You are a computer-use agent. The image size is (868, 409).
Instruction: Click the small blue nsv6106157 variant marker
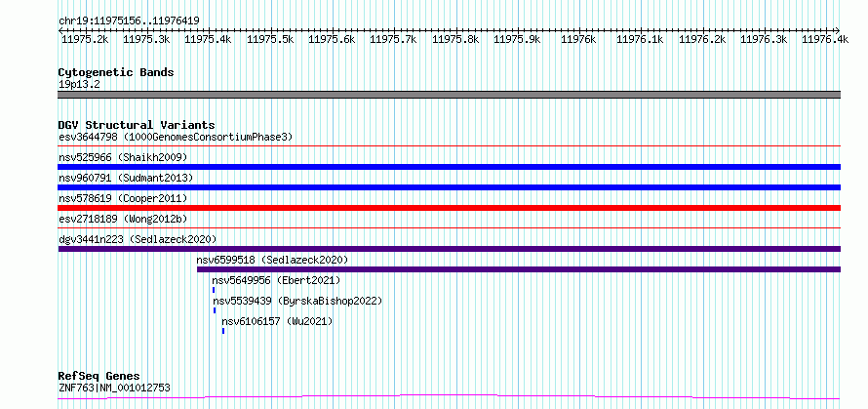point(223,331)
